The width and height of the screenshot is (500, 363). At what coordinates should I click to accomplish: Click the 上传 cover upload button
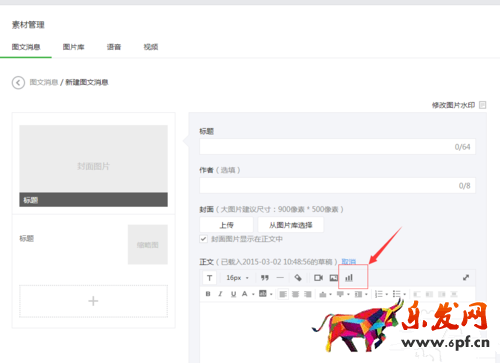226,225
